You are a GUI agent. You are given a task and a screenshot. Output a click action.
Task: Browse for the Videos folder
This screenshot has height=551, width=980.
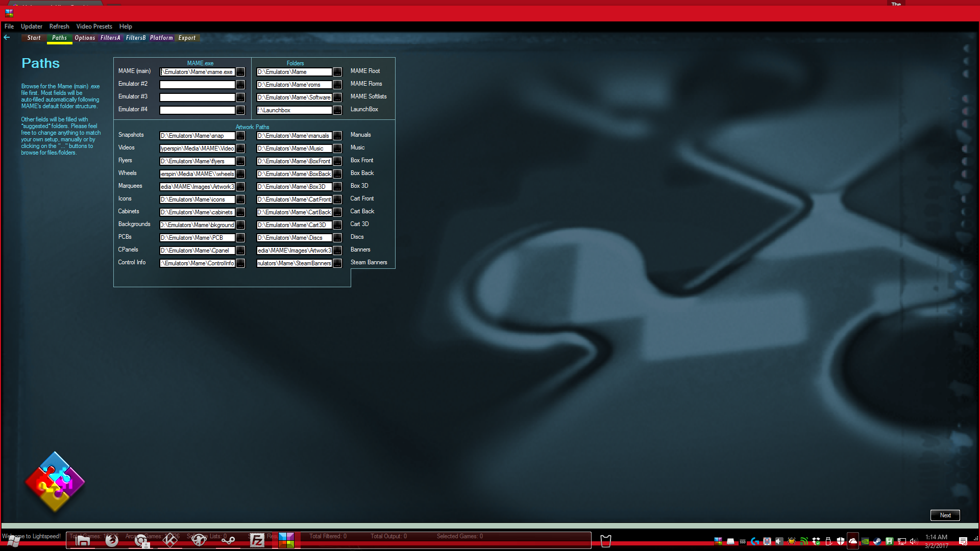click(x=240, y=148)
